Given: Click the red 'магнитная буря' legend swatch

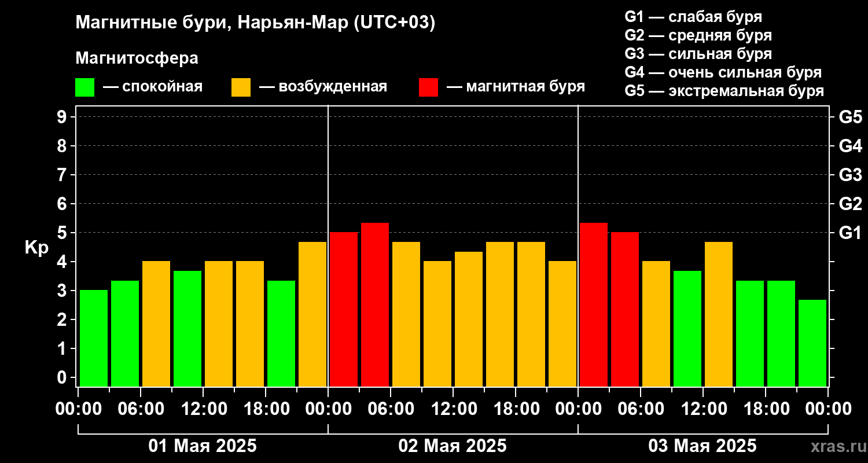Looking at the screenshot, I should pos(428,87).
